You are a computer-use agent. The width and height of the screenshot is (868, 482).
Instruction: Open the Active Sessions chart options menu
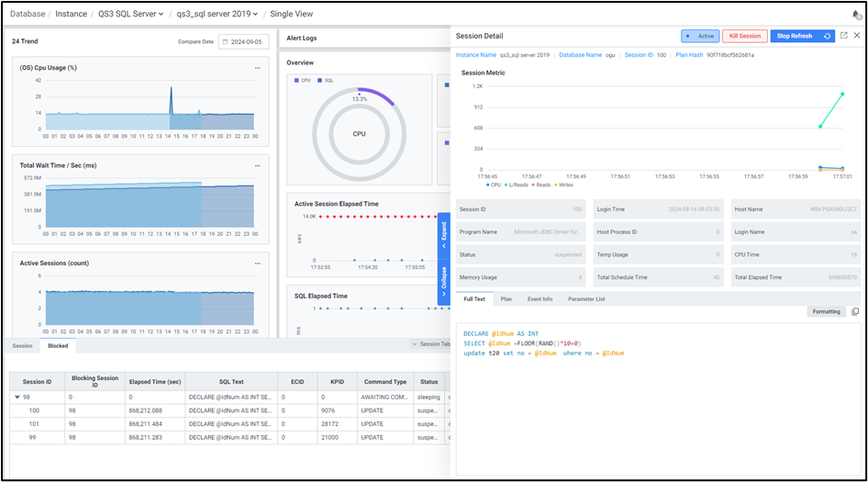click(258, 263)
